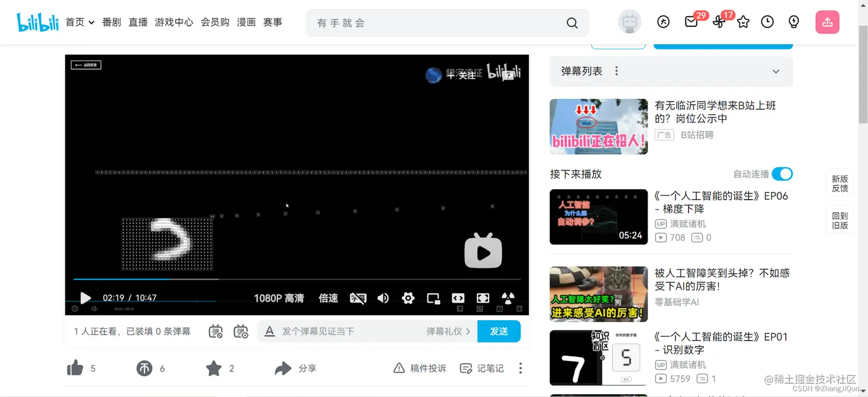Switch to widescreen mode
The image size is (868, 397).
pyautogui.click(x=458, y=298)
